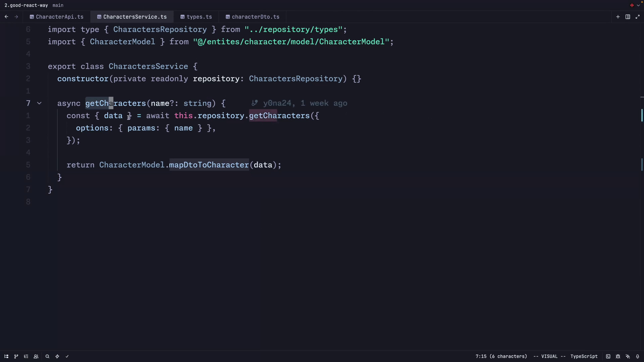Image resolution: width=644 pixels, height=362 pixels.
Task: Show notifications bell panel
Action: point(637,356)
